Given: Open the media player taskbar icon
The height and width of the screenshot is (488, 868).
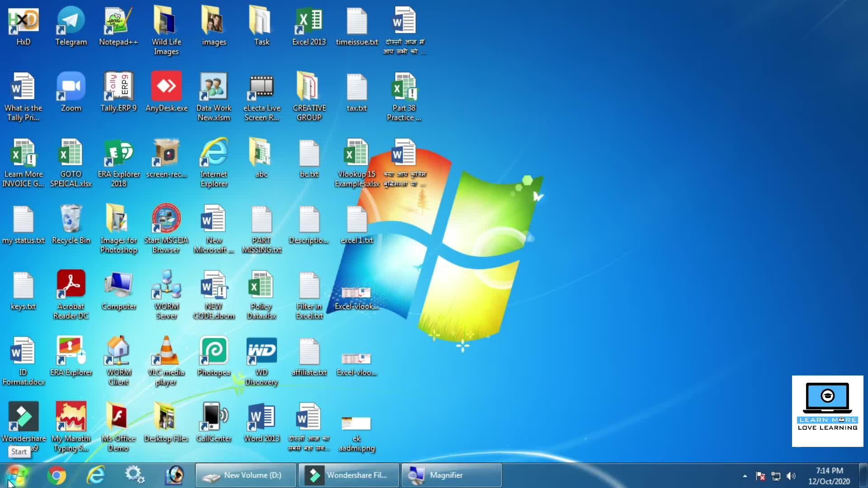Looking at the screenshot, I should [175, 475].
